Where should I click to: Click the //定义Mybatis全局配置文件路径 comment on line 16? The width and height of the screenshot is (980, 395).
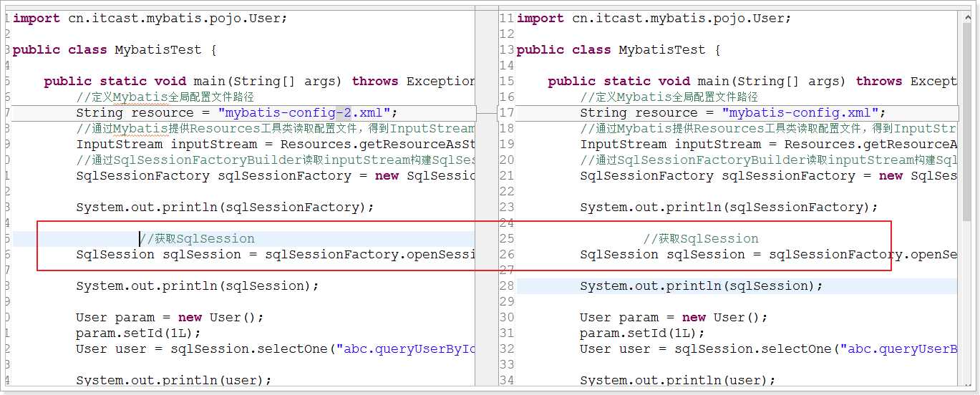click(x=669, y=97)
